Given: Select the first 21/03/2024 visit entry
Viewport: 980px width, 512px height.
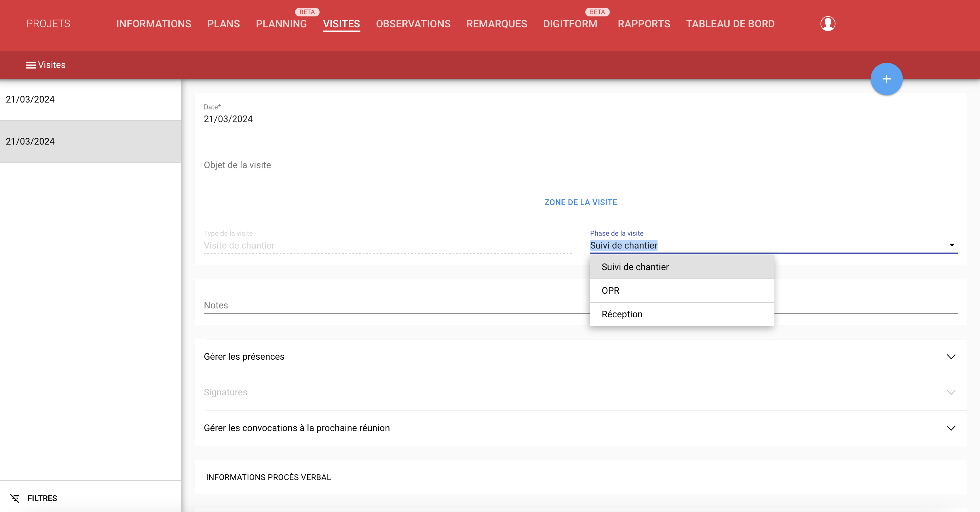Looking at the screenshot, I should click(x=90, y=100).
